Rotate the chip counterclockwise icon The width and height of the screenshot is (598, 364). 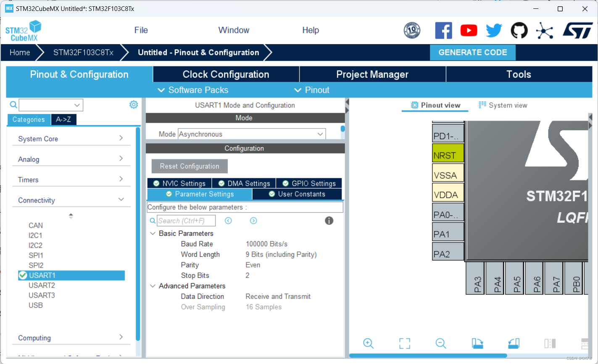coord(514,343)
